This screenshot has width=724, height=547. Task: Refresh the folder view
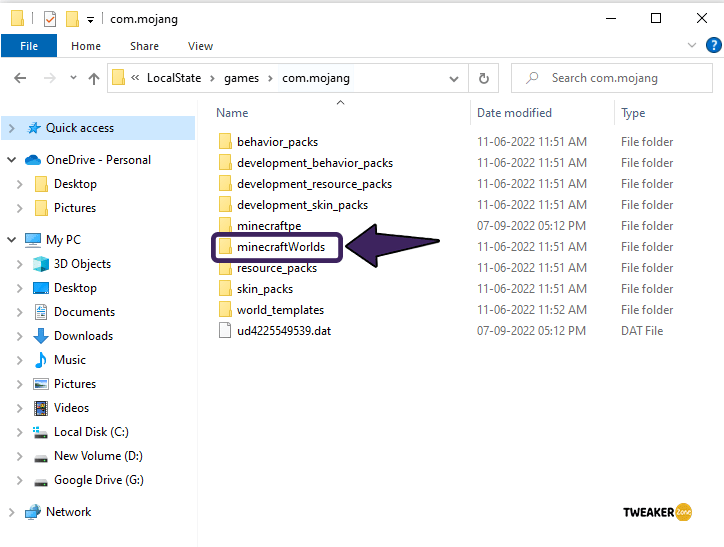483,78
